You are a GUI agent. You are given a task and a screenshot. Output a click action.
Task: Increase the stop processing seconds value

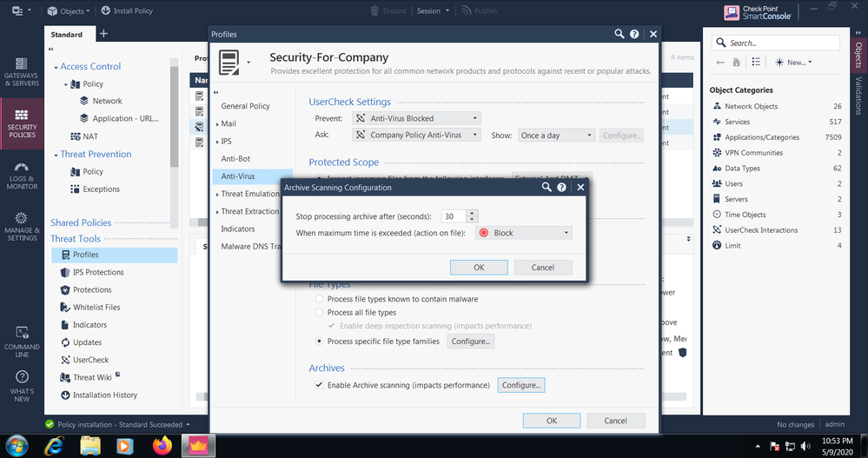(x=472, y=213)
